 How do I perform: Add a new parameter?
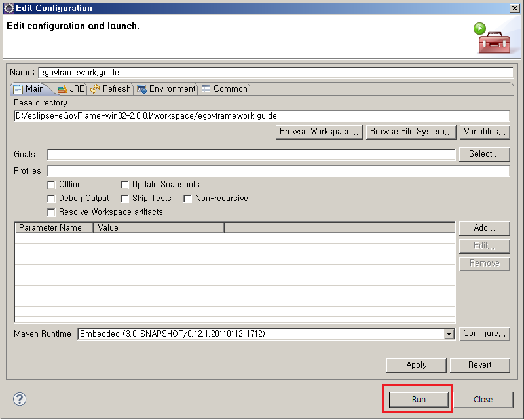[484, 228]
